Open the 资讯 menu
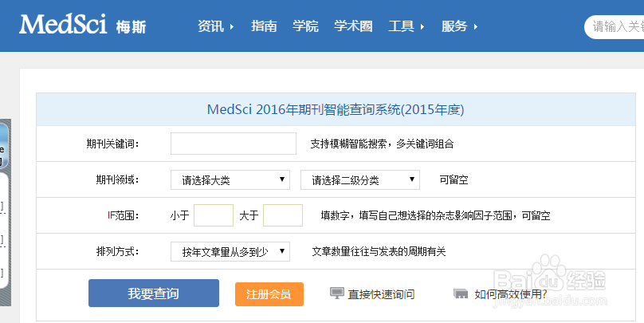 (x=210, y=26)
